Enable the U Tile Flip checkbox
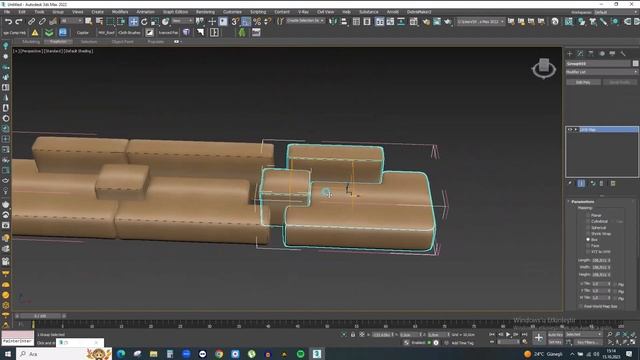Image resolution: width=640 pixels, height=360 pixels. tap(616, 284)
